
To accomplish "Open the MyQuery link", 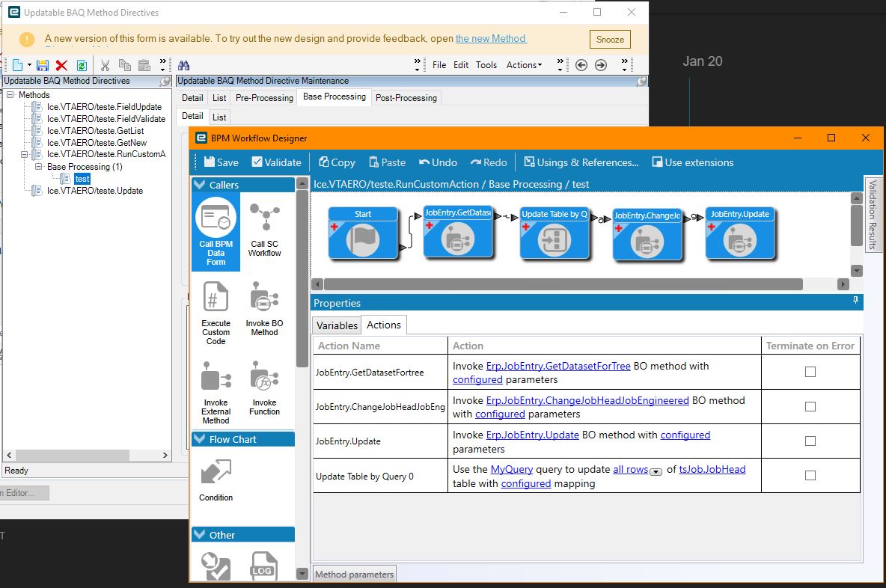I will [x=511, y=469].
